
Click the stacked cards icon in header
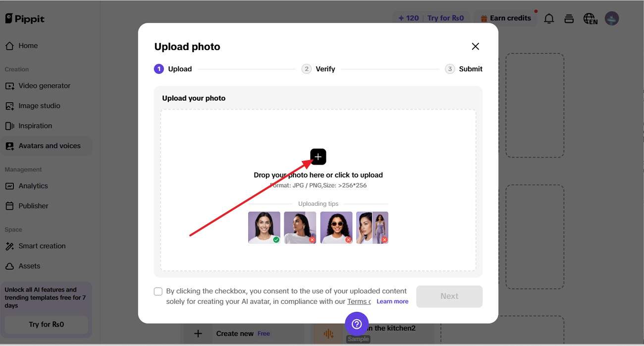569,19
